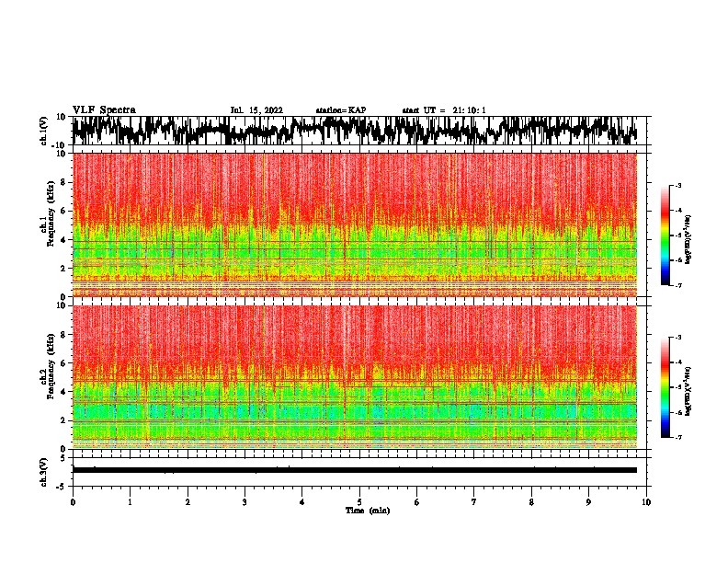Click tick label "5" on the Time axis
The height and width of the screenshot is (563, 728).
(x=359, y=502)
